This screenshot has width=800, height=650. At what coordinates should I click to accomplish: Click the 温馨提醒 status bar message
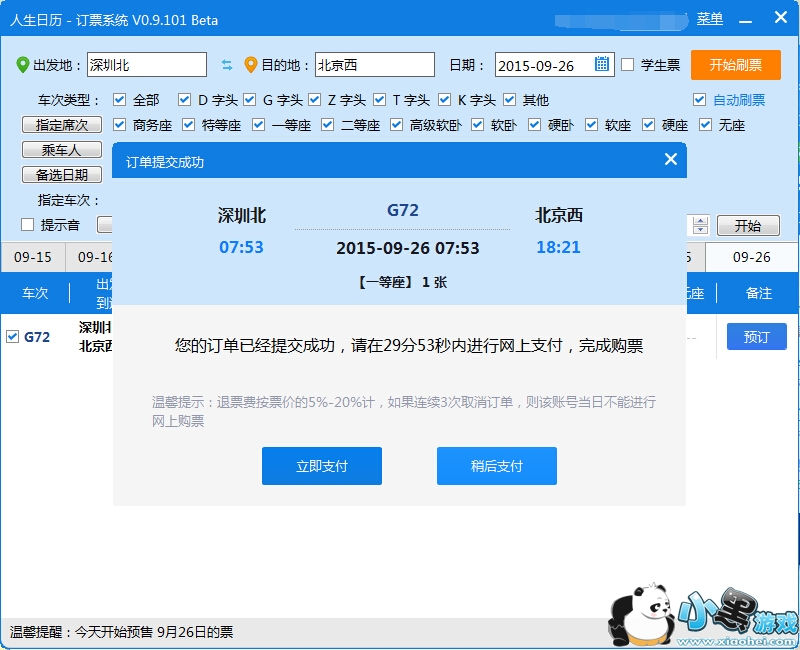click(121, 632)
